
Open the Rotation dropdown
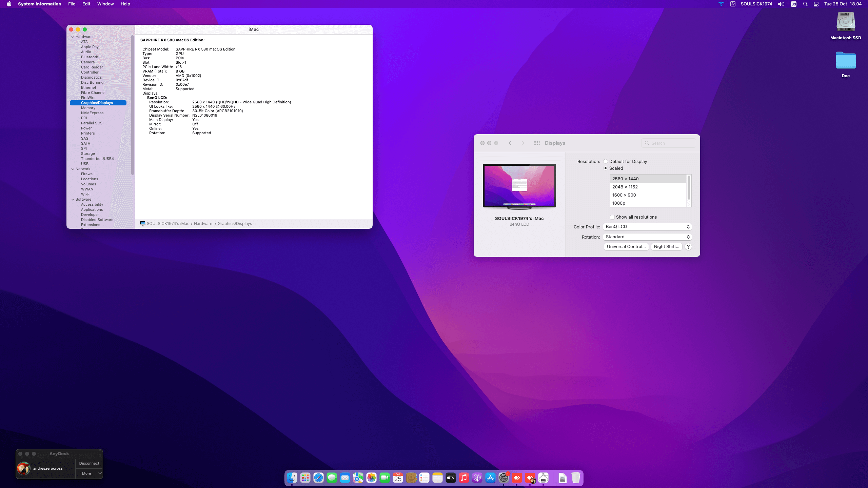(647, 237)
